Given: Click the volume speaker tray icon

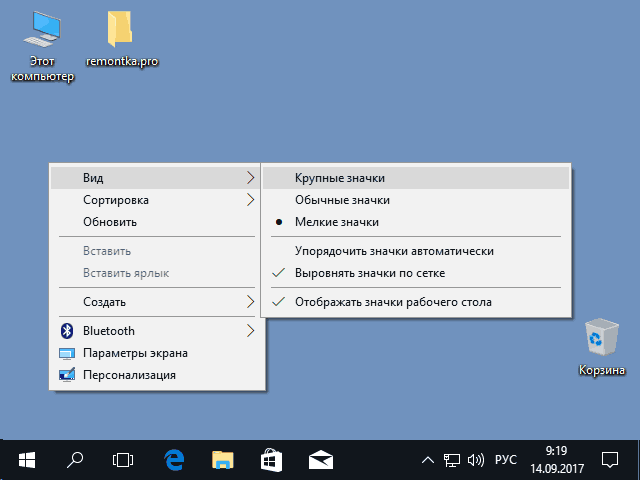Looking at the screenshot, I should tap(476, 460).
